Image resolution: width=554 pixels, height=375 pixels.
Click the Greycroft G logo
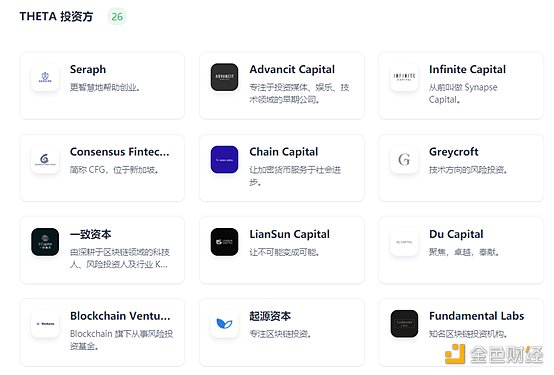404,159
